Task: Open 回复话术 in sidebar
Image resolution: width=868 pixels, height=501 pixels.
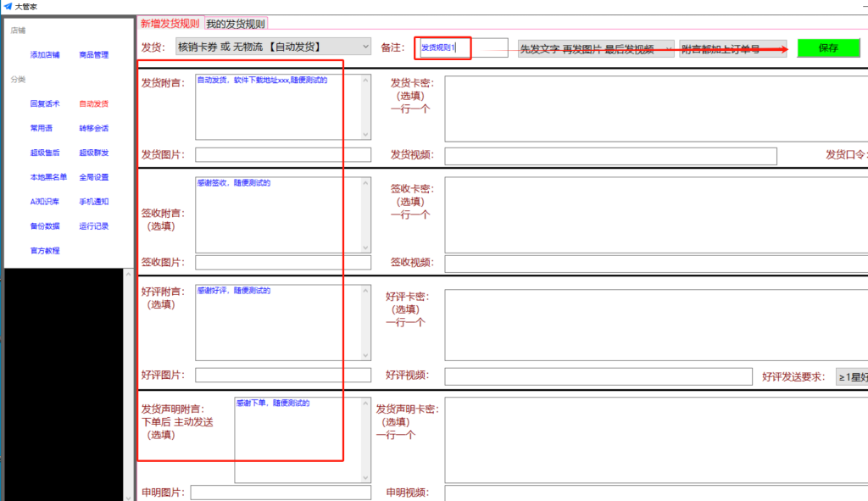Action: pos(45,103)
